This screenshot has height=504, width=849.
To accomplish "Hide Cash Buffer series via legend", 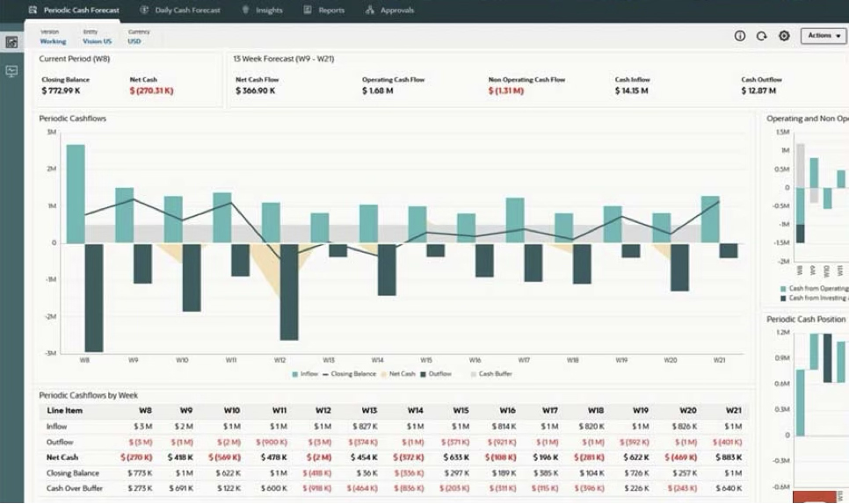I will tap(473, 374).
